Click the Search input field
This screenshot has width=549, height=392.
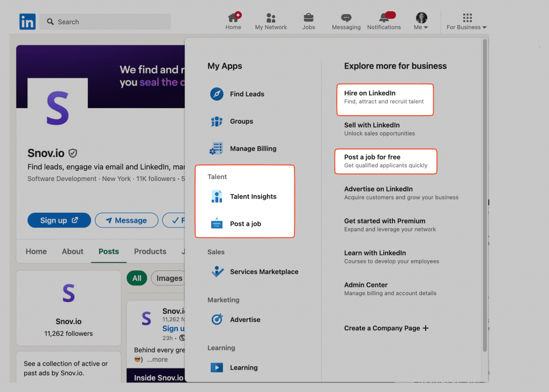point(105,21)
